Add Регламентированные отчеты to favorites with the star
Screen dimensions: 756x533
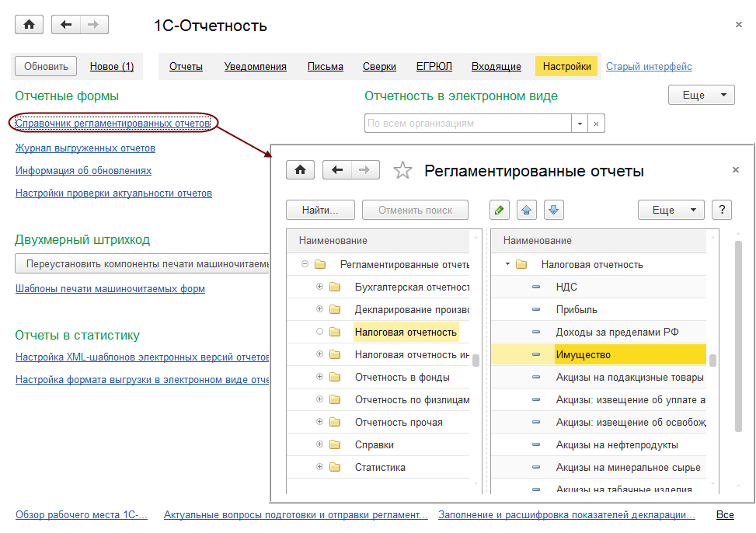(402, 171)
